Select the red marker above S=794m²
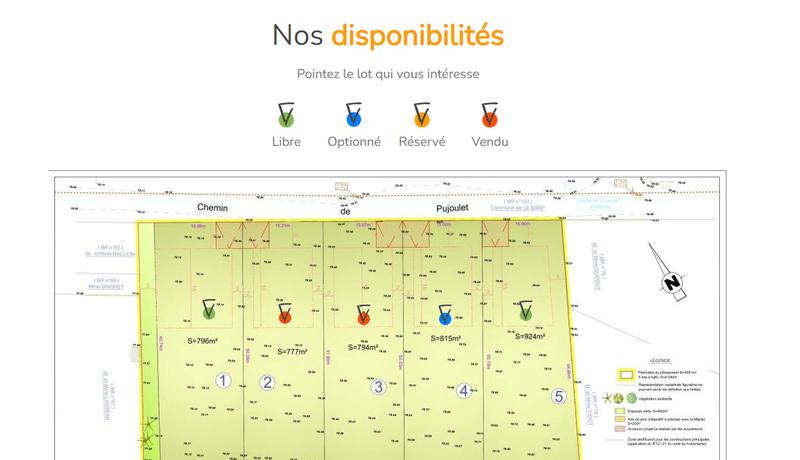 362,314
